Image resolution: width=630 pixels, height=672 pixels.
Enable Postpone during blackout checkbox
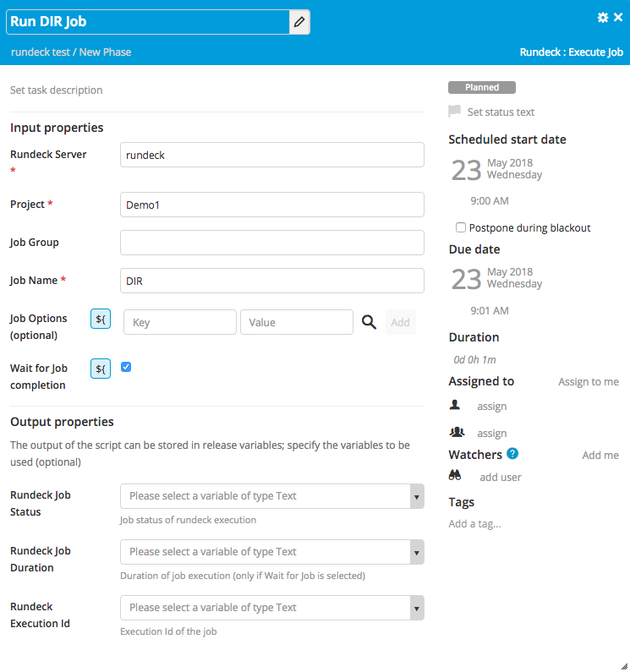tap(461, 227)
